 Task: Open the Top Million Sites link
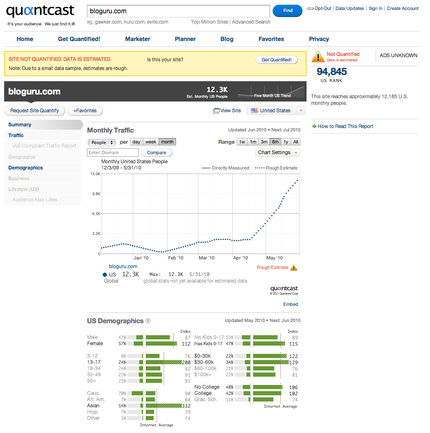click(209, 22)
